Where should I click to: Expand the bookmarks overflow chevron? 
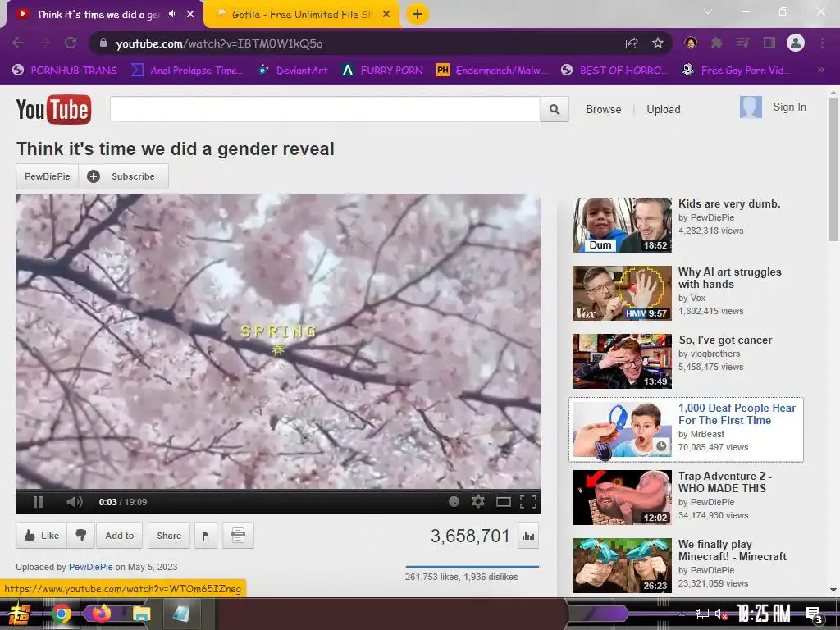coord(820,70)
